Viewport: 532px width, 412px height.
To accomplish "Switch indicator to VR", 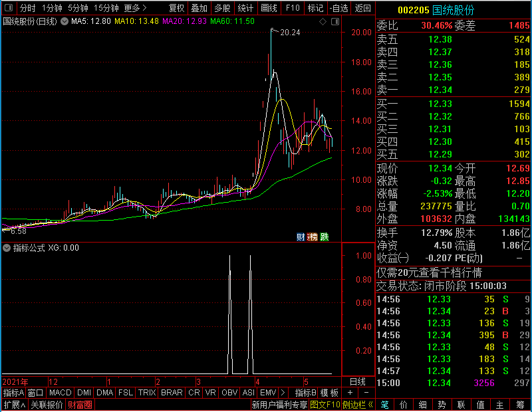I will click(210, 393).
